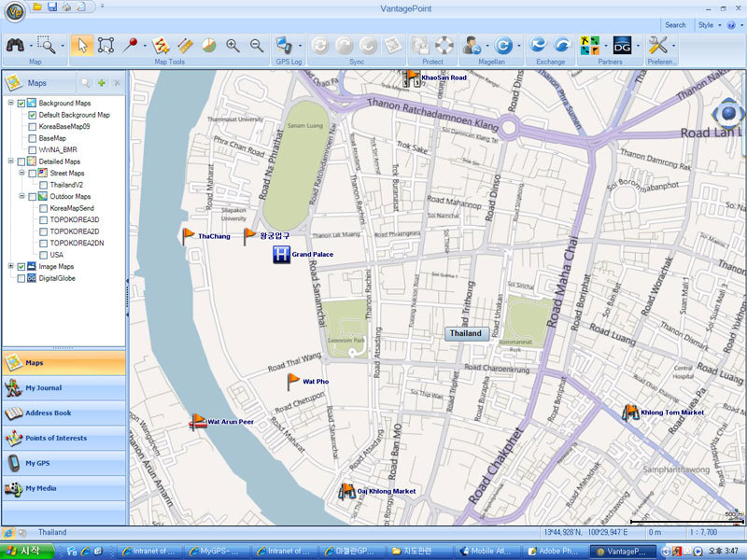
Task: Click the Magellan blue refresh icon
Action: [x=503, y=46]
